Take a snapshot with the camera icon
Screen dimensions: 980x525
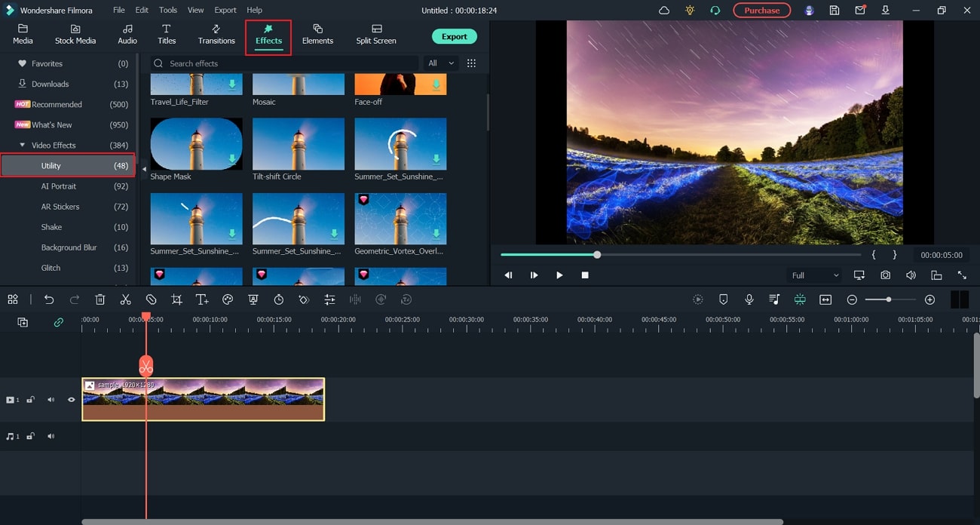(885, 275)
